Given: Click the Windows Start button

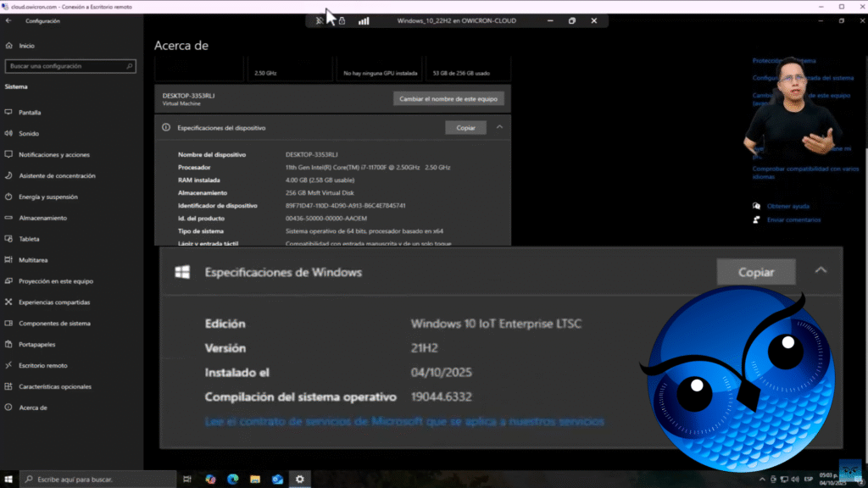Looking at the screenshot, I should [x=8, y=480].
